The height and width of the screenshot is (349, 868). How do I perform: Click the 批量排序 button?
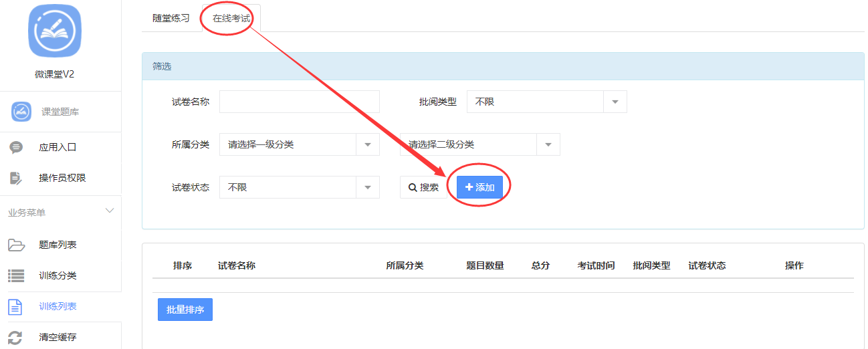pyautogui.click(x=185, y=310)
